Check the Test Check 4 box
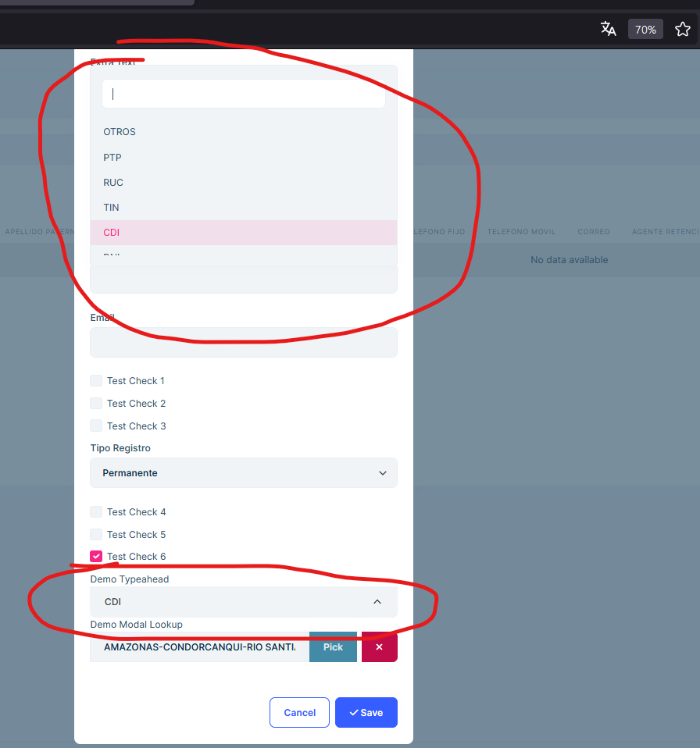The height and width of the screenshot is (748, 700). 96,512
